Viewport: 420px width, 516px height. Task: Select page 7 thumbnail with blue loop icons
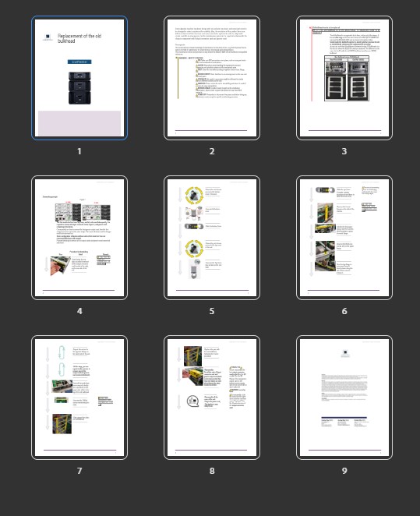pyautogui.click(x=79, y=398)
